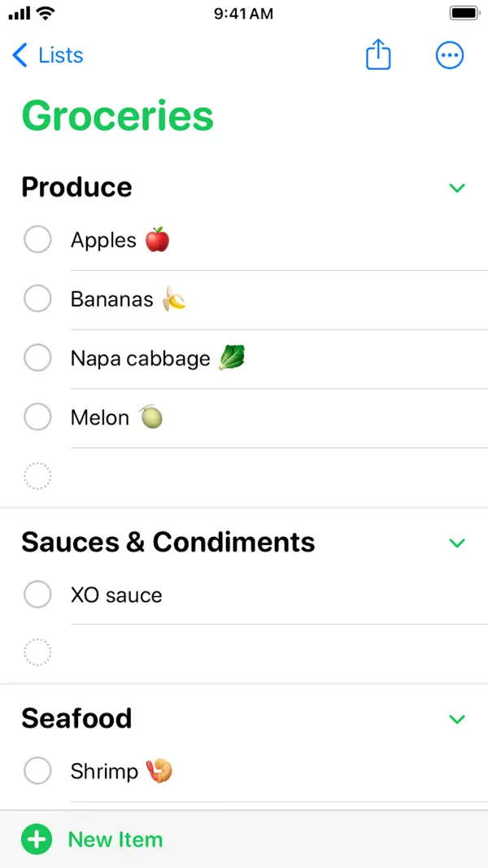This screenshot has height=868, width=488.
Task: Tap the Apples apple emoji icon
Action: click(x=157, y=238)
